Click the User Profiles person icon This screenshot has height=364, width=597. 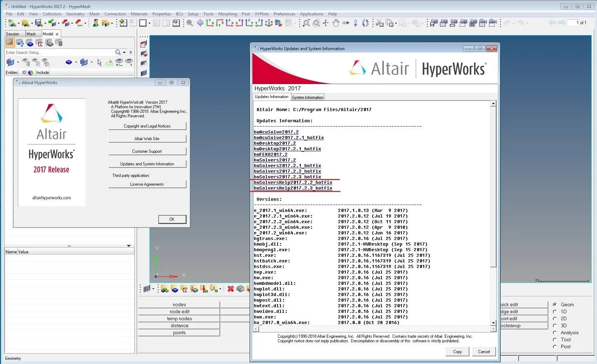[95, 23]
